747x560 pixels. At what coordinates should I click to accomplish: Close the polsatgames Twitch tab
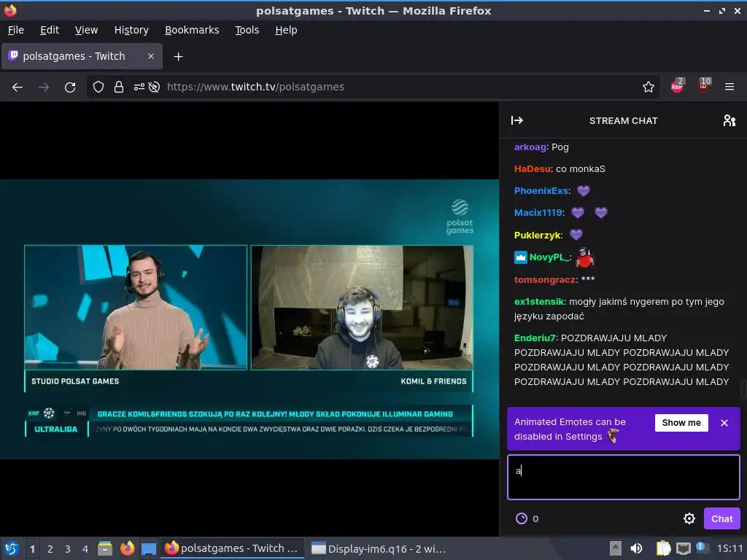(150, 56)
